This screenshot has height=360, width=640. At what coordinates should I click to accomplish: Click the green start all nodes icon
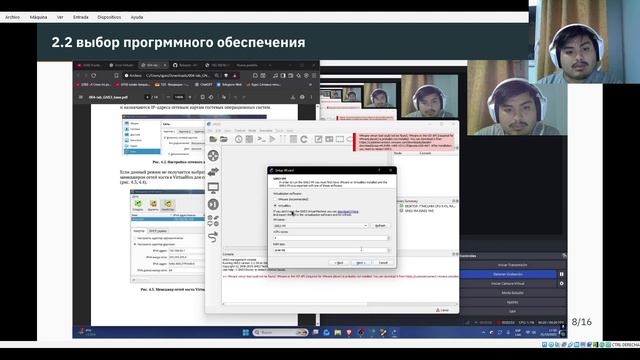pyautogui.click(x=272, y=139)
